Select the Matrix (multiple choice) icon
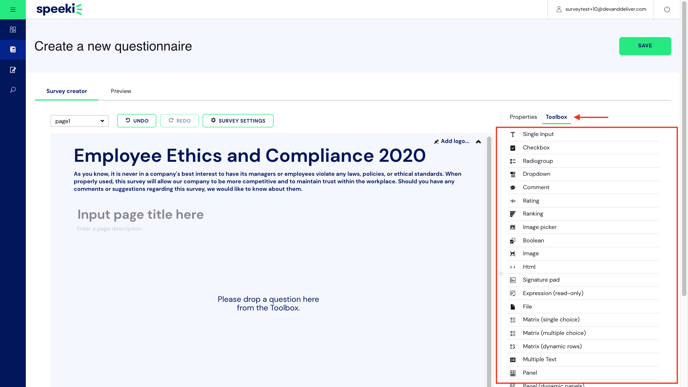The image size is (688, 387). click(x=512, y=333)
